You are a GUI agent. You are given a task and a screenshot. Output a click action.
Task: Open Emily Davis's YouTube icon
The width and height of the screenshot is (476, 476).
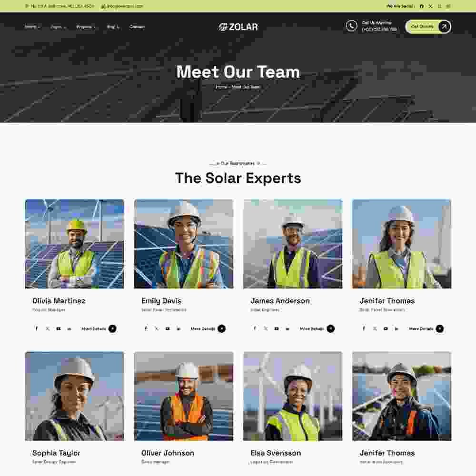[168, 328]
